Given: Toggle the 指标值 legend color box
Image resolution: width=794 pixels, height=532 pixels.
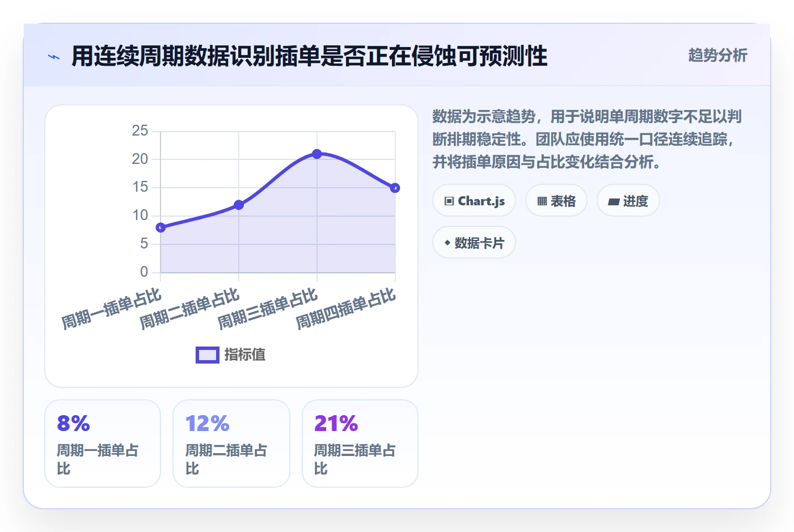Looking at the screenshot, I should [x=208, y=355].
